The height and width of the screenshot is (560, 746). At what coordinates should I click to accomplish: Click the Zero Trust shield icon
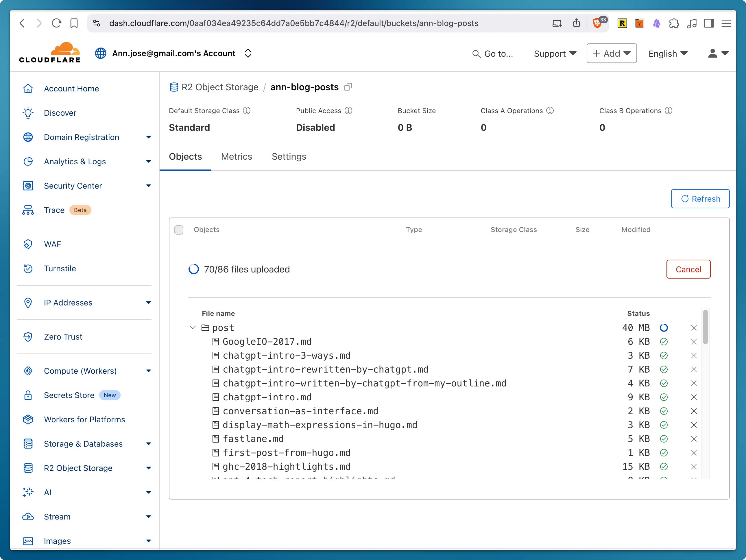pos(28,336)
